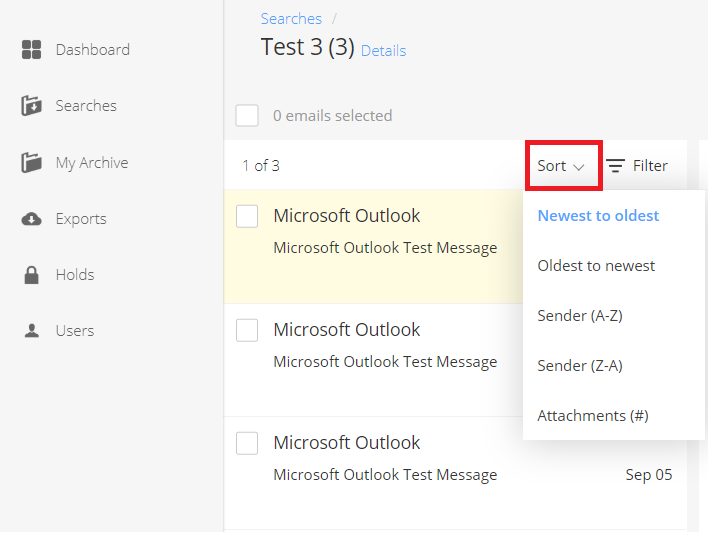Sort by Sender (Z-A)
This screenshot has height=534, width=708.
pyautogui.click(x=580, y=366)
